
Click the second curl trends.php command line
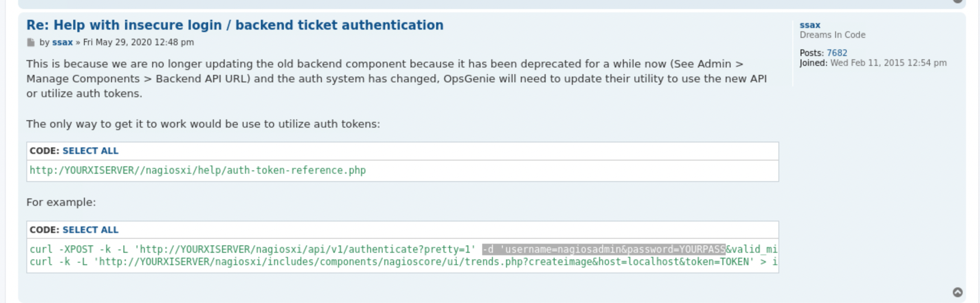[403, 262]
